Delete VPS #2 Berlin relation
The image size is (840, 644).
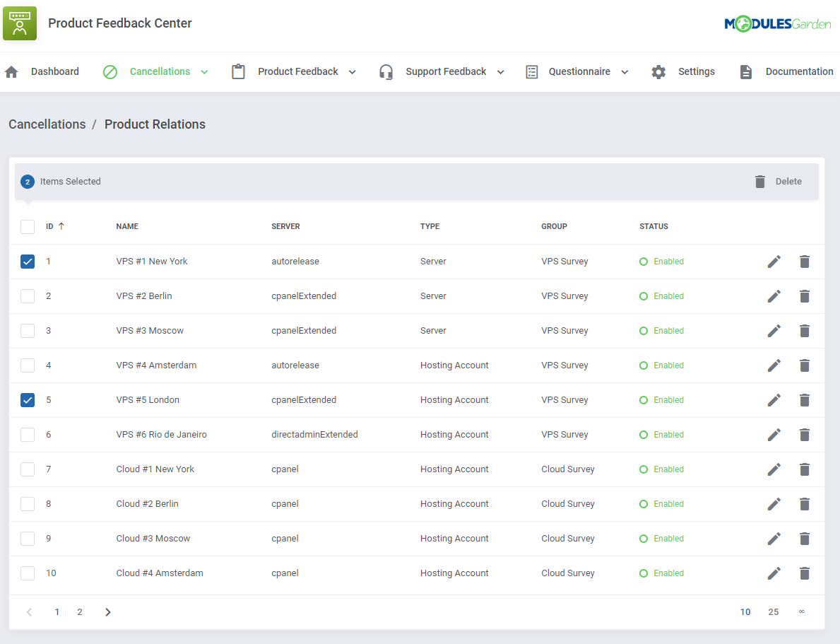[x=804, y=296]
